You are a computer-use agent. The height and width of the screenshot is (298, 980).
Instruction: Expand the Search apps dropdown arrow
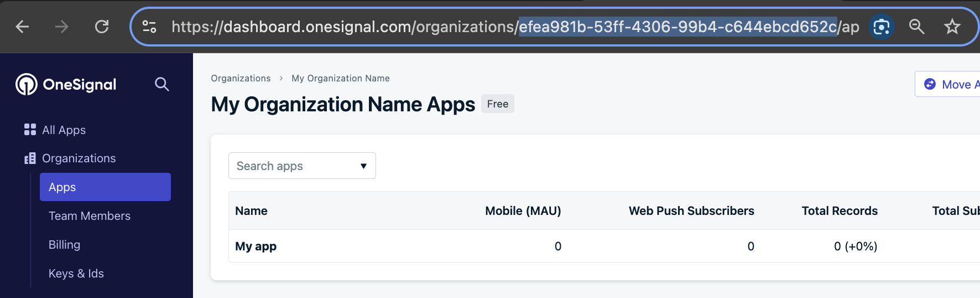point(363,166)
